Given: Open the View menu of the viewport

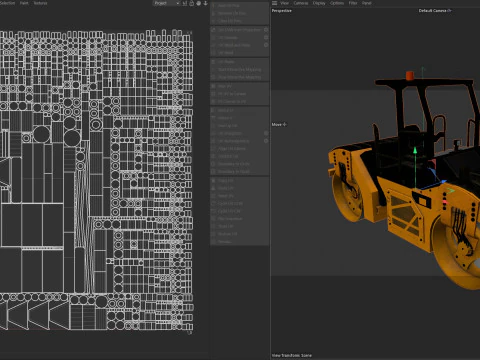Looking at the screenshot, I should pyautogui.click(x=284, y=3).
